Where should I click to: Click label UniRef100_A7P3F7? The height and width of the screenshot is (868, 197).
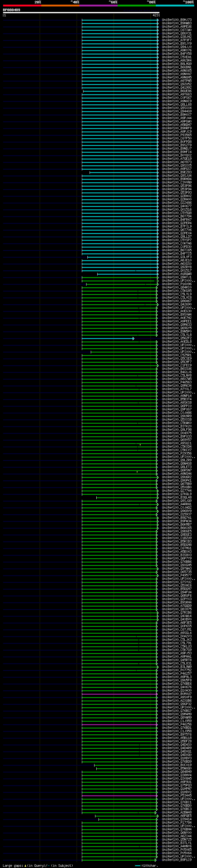tap(176, 40)
